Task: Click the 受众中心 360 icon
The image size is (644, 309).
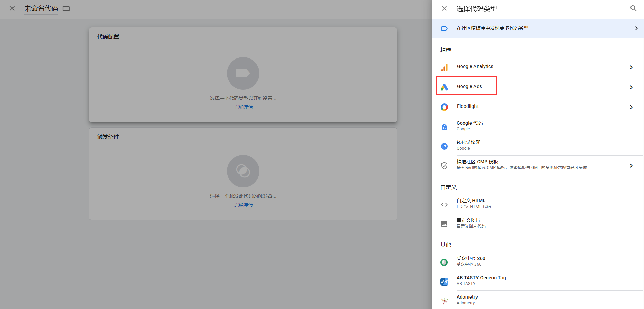Action: point(444,262)
